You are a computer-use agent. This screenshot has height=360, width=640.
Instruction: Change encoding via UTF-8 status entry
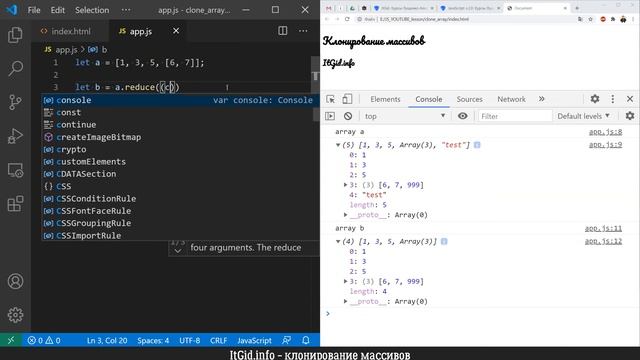pos(189,340)
